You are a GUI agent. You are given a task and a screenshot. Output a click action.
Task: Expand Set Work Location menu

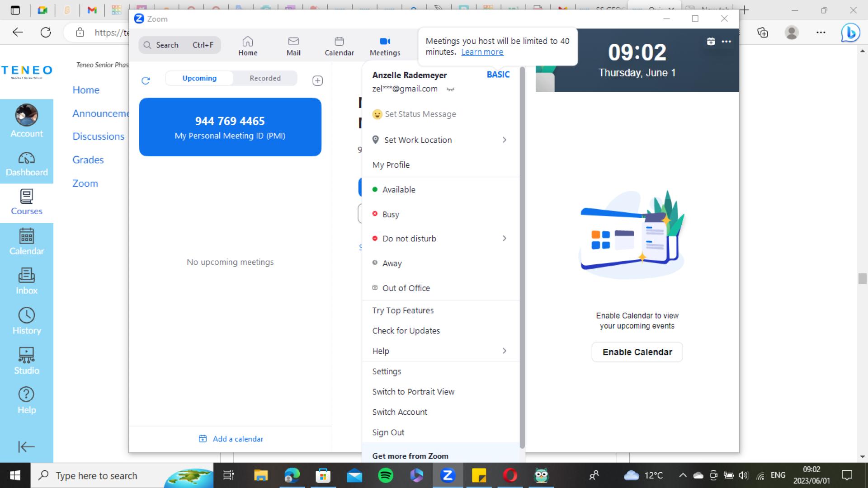click(x=505, y=140)
